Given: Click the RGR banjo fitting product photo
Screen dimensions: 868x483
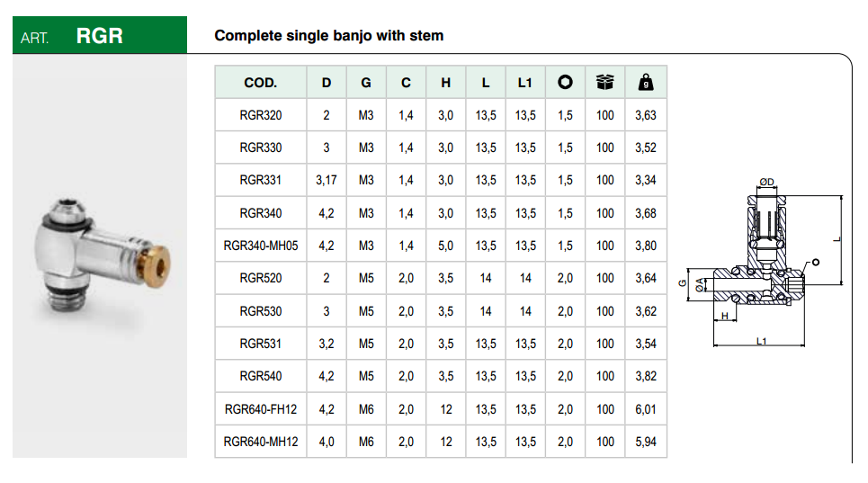Looking at the screenshot, I should (101, 261).
